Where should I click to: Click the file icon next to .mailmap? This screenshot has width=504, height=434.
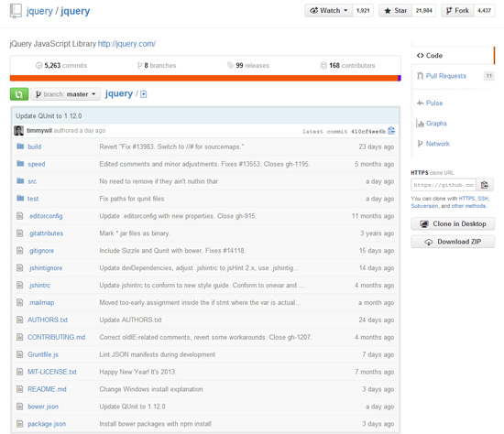(x=20, y=303)
